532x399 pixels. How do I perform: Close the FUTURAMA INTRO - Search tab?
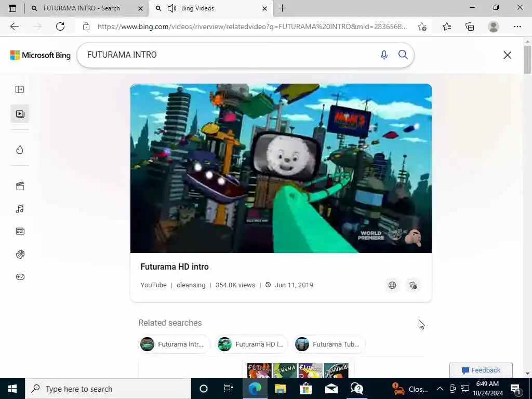click(x=140, y=8)
